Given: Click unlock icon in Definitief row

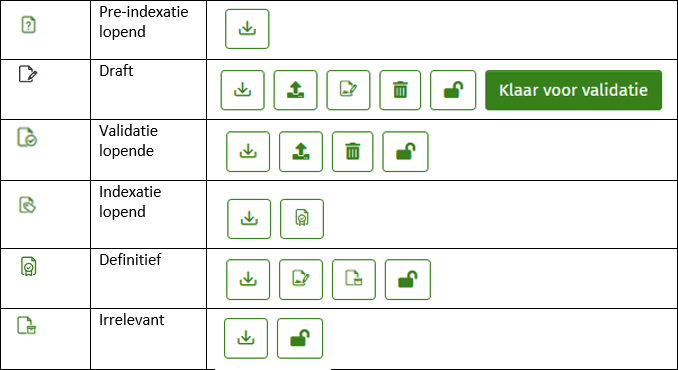Looking at the screenshot, I should click(407, 279).
